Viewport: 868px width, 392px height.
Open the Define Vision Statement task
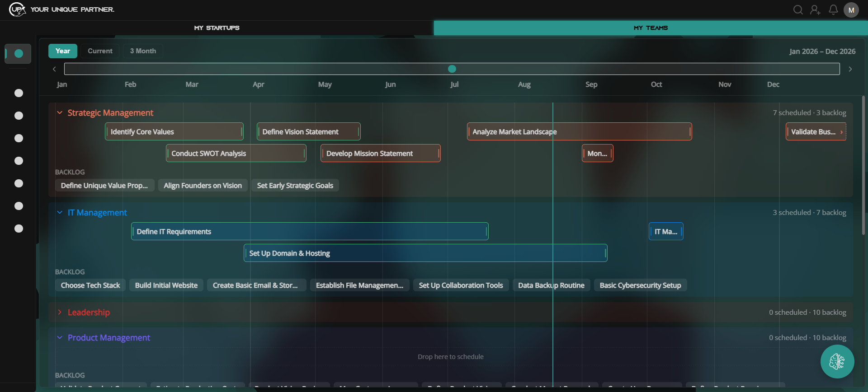coord(308,131)
